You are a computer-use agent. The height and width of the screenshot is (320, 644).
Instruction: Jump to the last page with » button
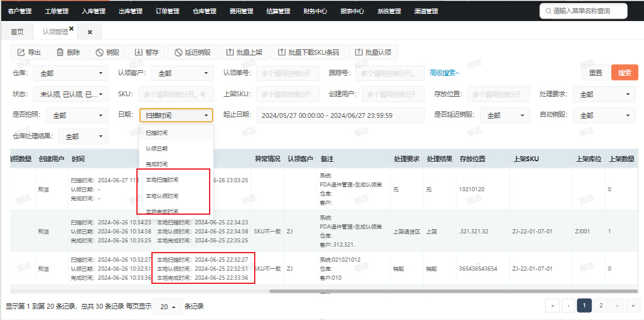click(633, 305)
